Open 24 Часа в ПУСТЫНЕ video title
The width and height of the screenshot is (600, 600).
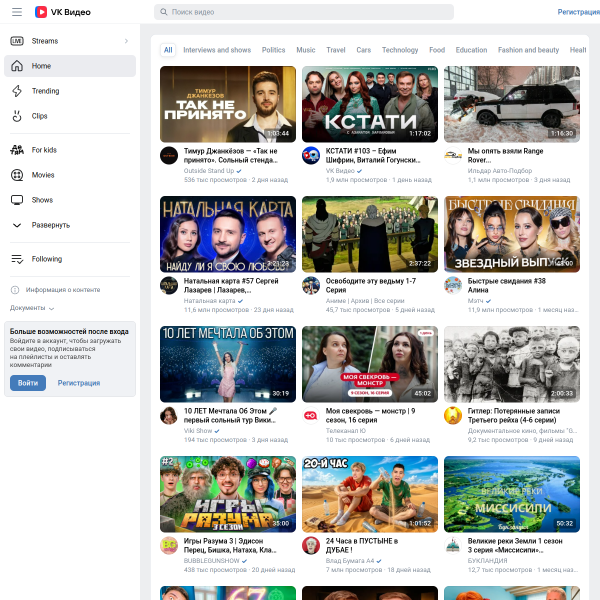coord(362,546)
